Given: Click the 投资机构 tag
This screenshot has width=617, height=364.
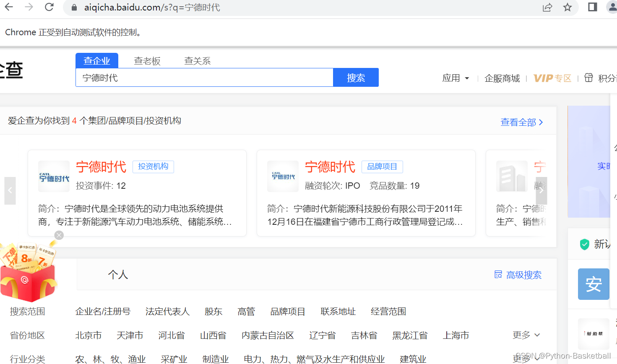Looking at the screenshot, I should (153, 166).
